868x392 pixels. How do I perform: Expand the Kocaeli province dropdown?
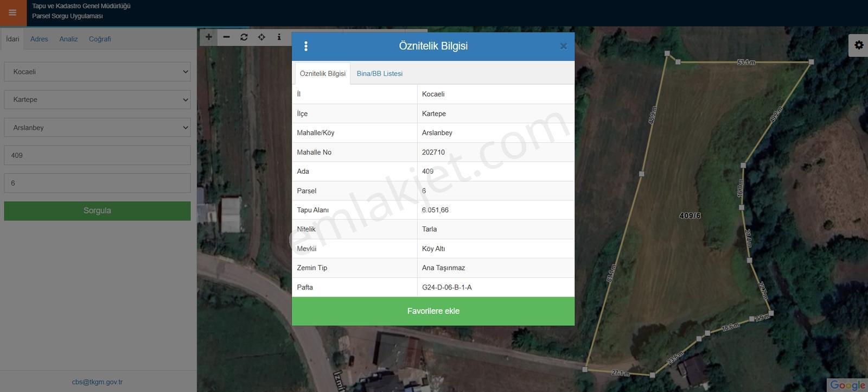97,72
